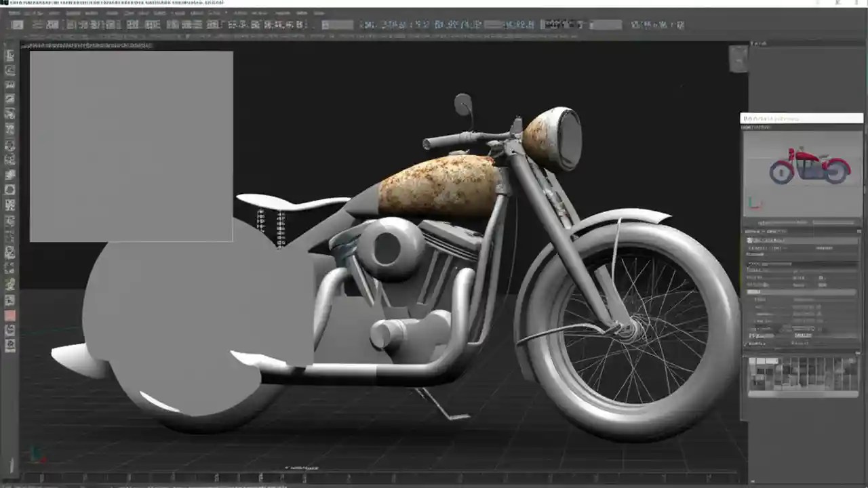The height and width of the screenshot is (488, 868).
Task: Open the New Scene icon on the toolbar
Action: click(18, 24)
